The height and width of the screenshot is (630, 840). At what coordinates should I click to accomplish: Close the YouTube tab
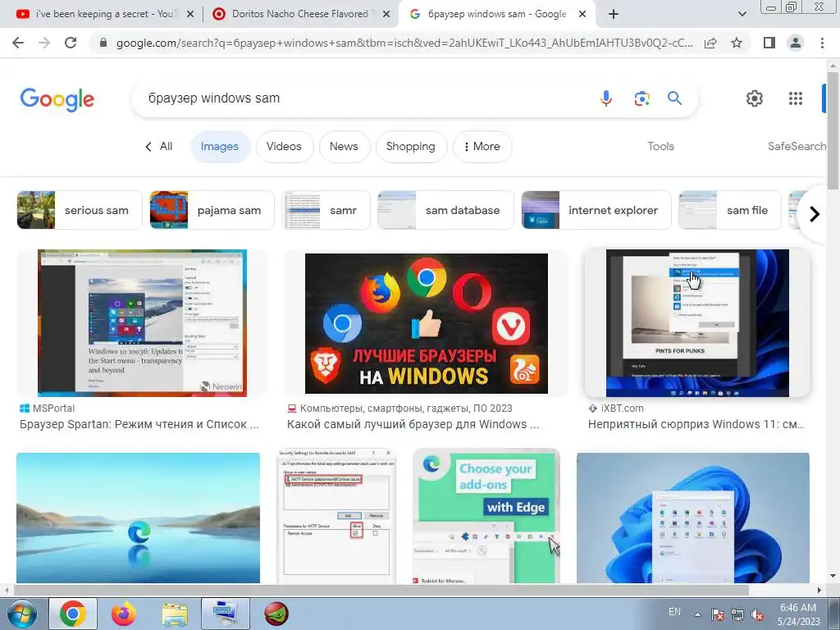tap(190, 15)
